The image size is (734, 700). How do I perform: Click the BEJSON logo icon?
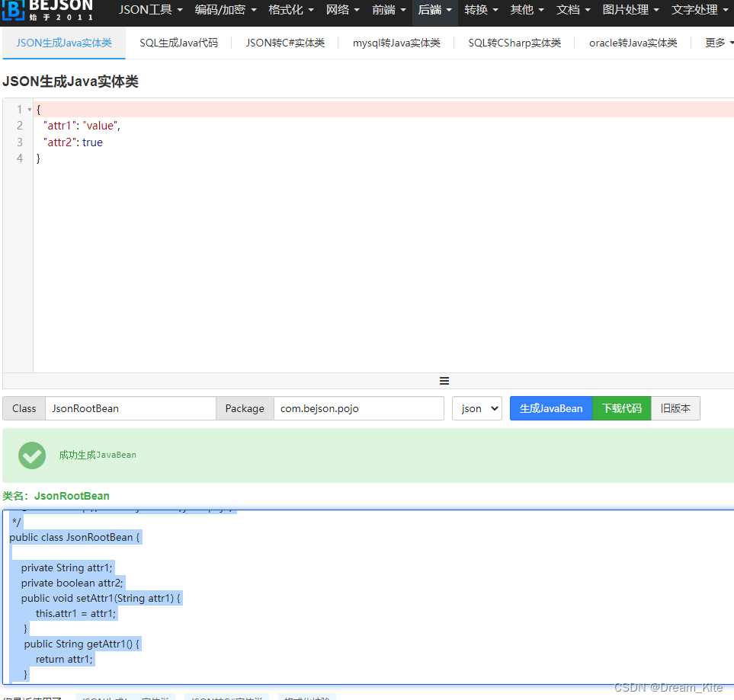[x=13, y=11]
